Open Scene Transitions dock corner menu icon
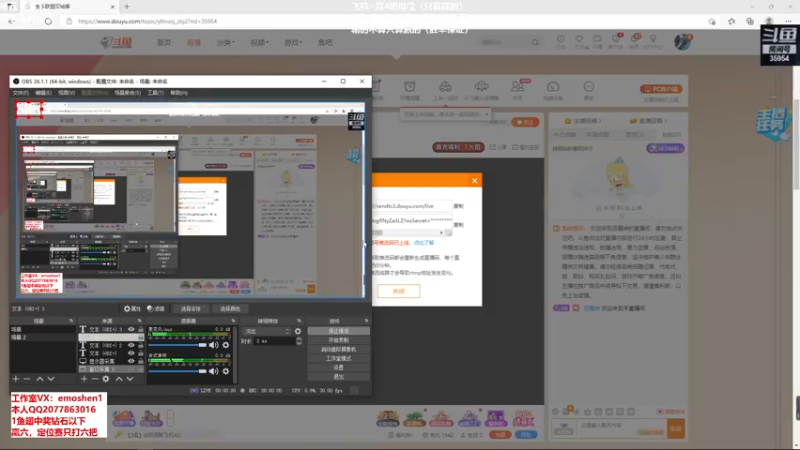 tap(299, 321)
